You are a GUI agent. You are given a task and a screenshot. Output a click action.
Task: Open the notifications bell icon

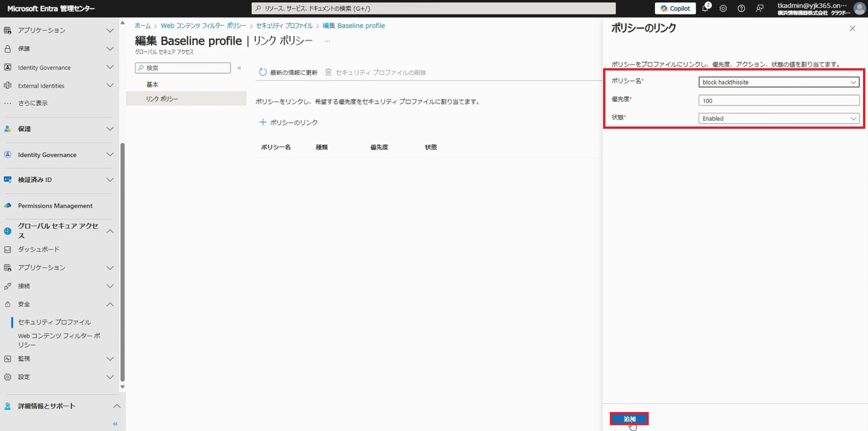705,8
